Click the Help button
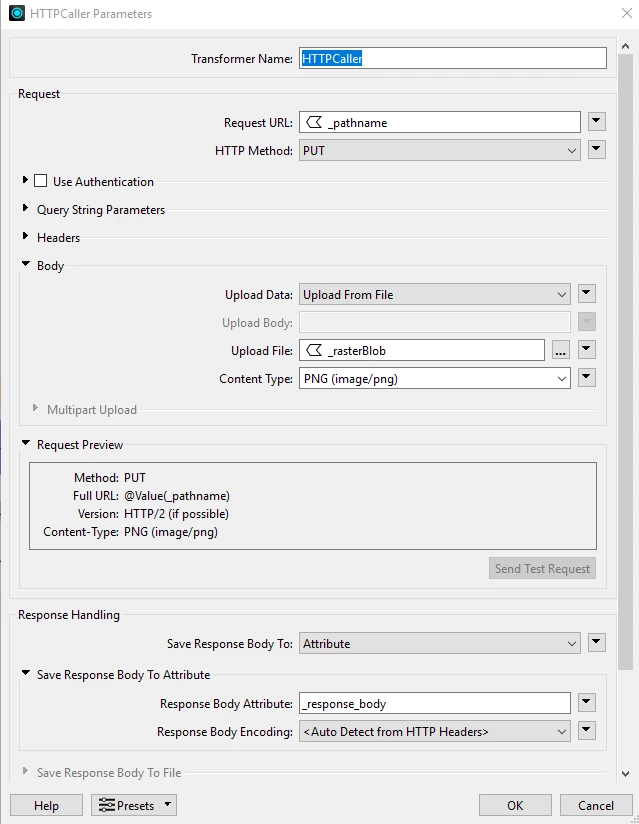 coord(46,805)
